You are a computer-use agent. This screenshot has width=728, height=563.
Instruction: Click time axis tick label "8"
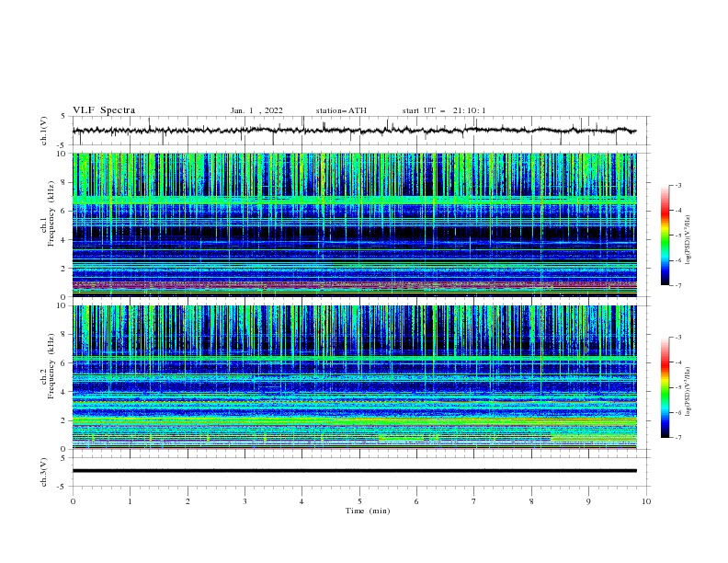[x=531, y=501]
